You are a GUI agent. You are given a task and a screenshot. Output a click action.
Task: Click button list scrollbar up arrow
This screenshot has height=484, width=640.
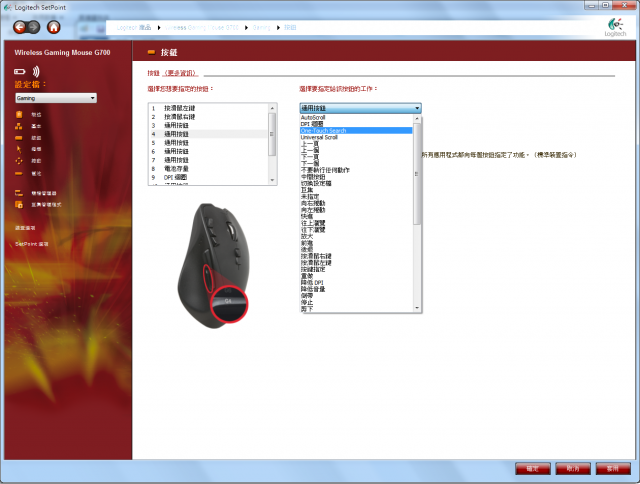[x=272, y=108]
